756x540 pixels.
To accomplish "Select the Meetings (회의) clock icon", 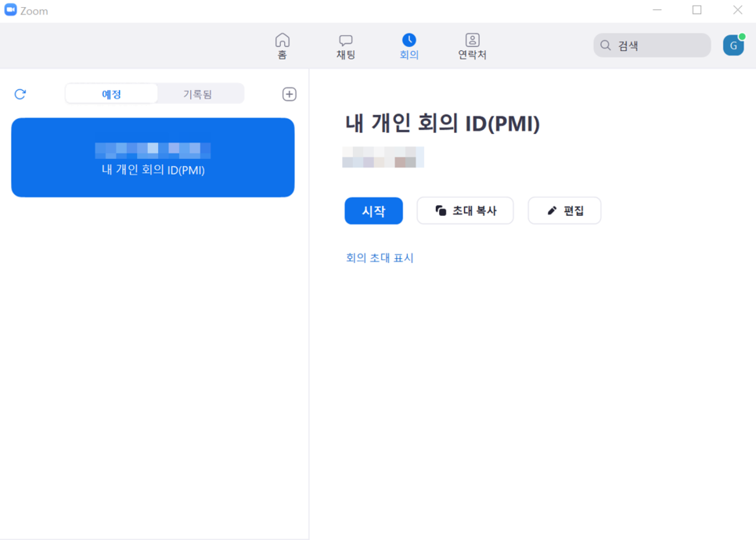I will coord(409,40).
